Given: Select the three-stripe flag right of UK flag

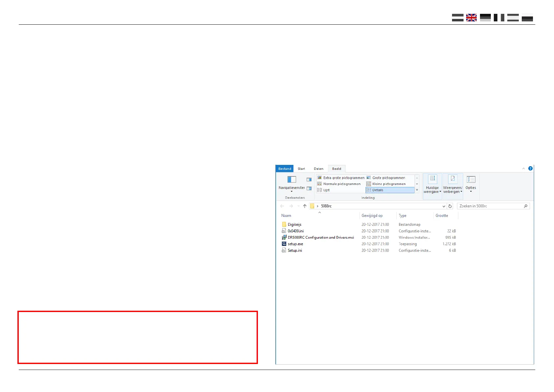Looking at the screenshot, I should (485, 17).
